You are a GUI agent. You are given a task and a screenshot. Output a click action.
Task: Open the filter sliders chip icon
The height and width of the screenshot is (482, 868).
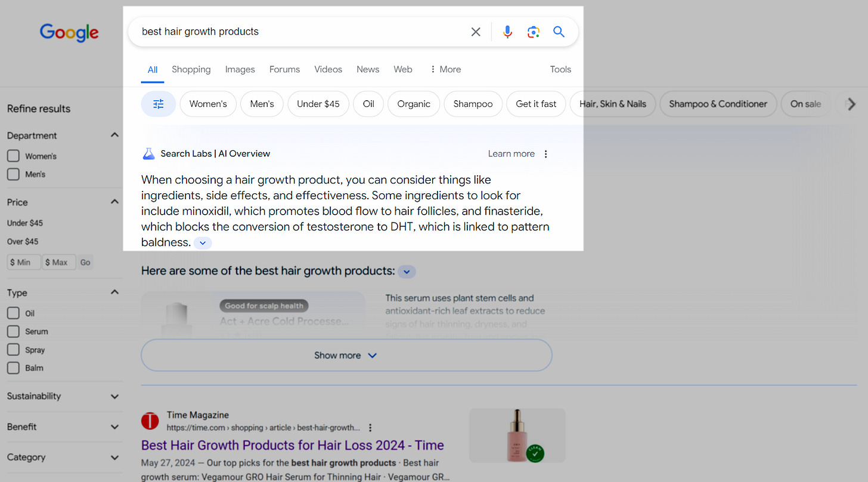pyautogui.click(x=159, y=104)
